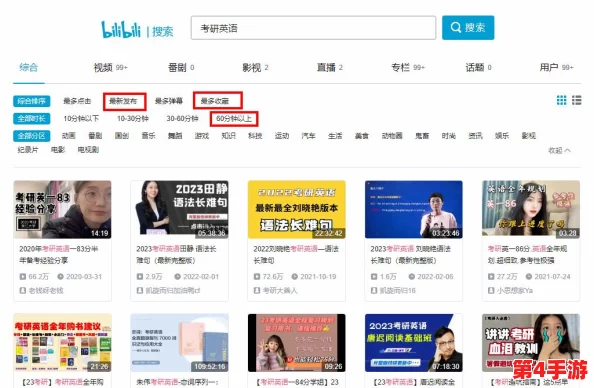Click the play count icon beside 2.9万
This screenshot has height=388, width=594.
coord(140,277)
